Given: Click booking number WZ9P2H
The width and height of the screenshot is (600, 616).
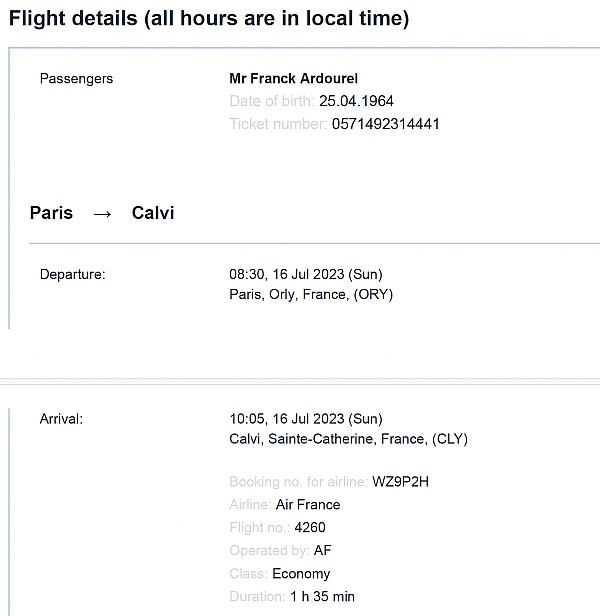Looking at the screenshot, I should coord(400,482).
